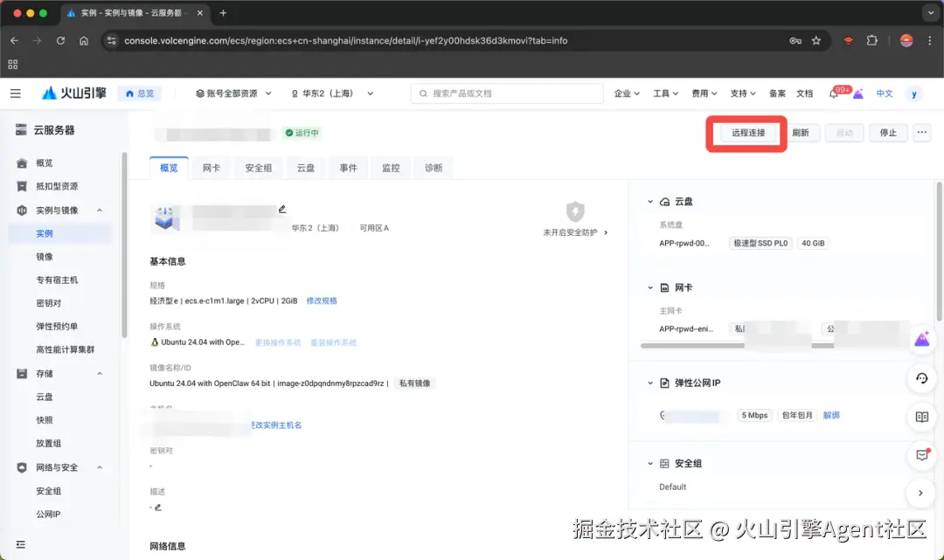944x560 pixels.
Task: Click the browser reload button
Action: tap(60, 40)
